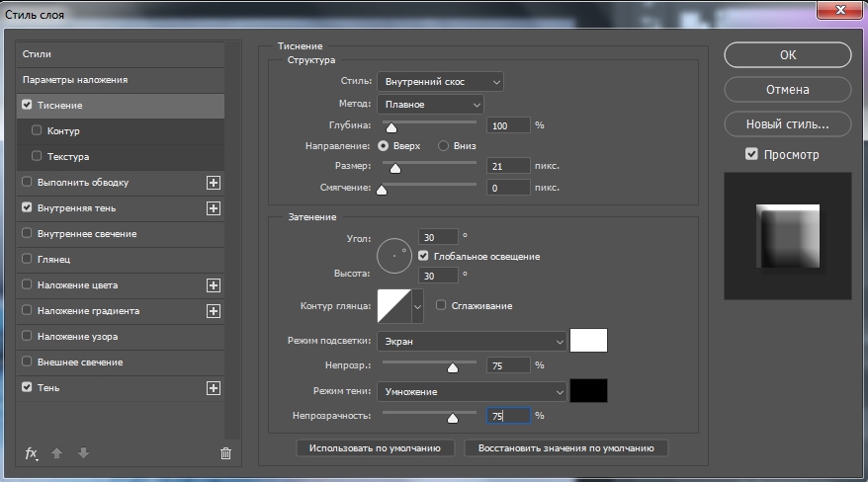Click the Глубина value field showing 100
The height and width of the screenshot is (482, 868).
(x=508, y=126)
